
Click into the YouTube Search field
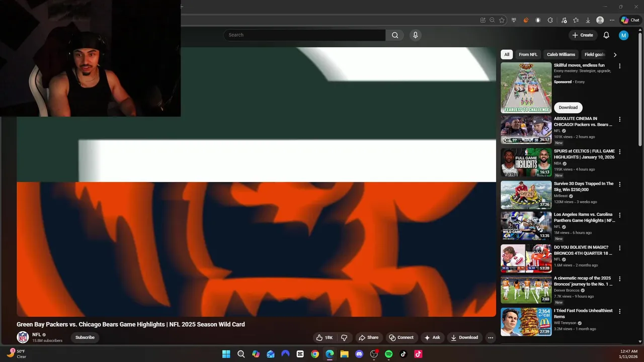304,35
